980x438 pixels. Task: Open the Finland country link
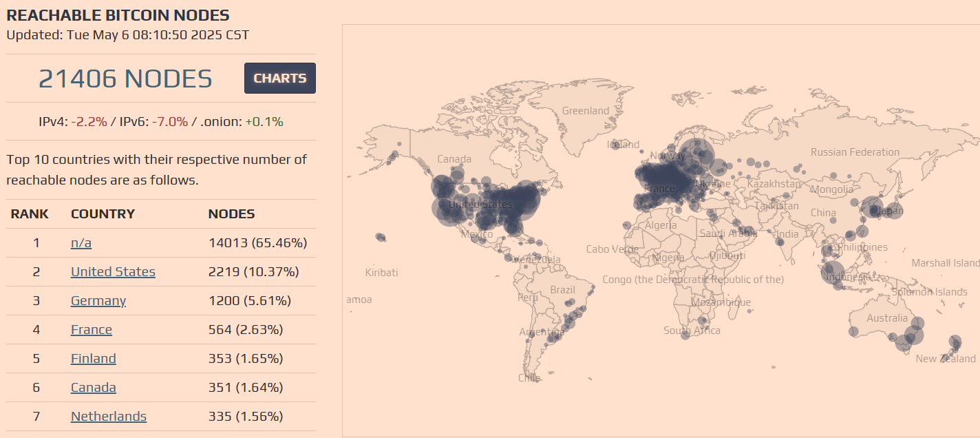pyautogui.click(x=94, y=359)
